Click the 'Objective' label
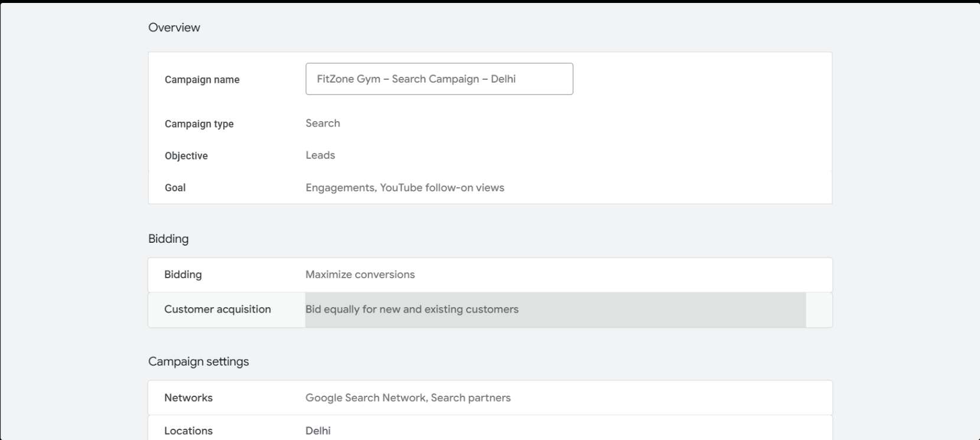The width and height of the screenshot is (980, 440). point(186,156)
